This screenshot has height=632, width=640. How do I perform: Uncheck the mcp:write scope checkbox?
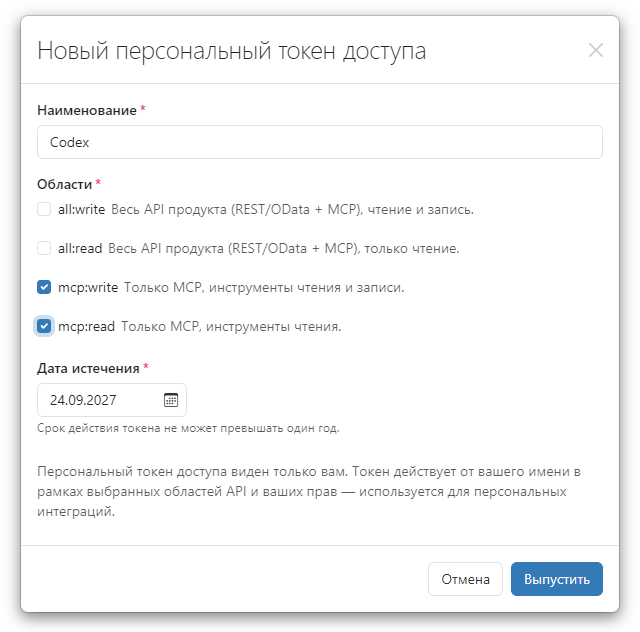44,287
